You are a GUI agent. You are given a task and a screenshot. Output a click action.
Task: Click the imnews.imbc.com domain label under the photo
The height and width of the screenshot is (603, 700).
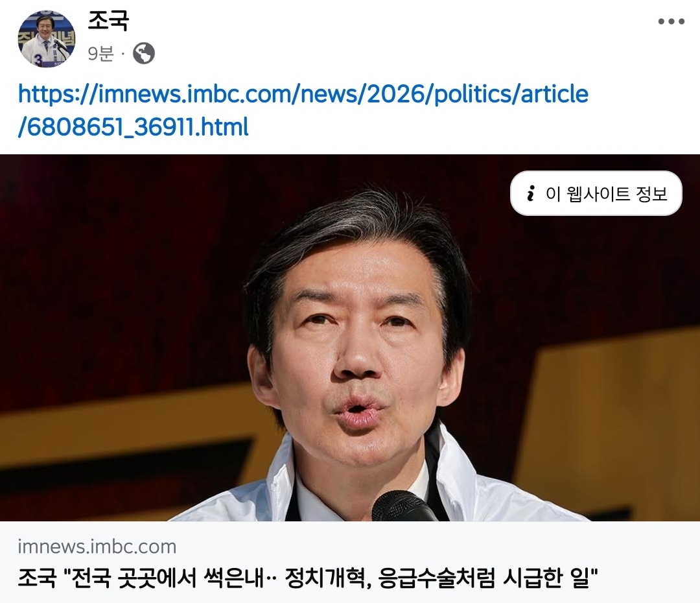click(x=97, y=547)
